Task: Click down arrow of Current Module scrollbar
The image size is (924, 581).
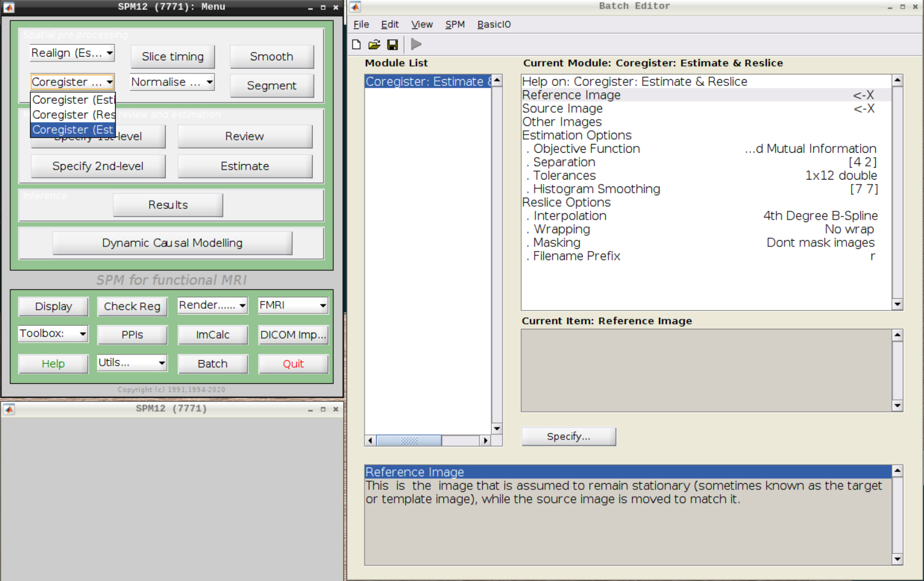Action: click(897, 305)
